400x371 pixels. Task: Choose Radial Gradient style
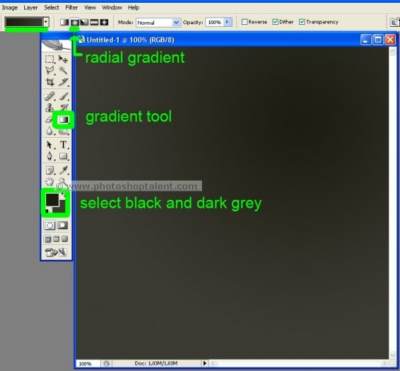click(x=75, y=22)
